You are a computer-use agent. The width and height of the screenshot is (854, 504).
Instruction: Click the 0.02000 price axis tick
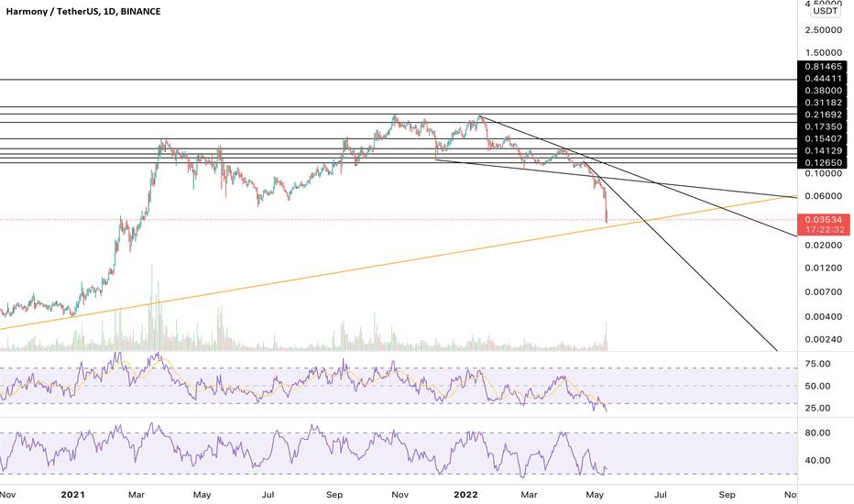coord(823,246)
